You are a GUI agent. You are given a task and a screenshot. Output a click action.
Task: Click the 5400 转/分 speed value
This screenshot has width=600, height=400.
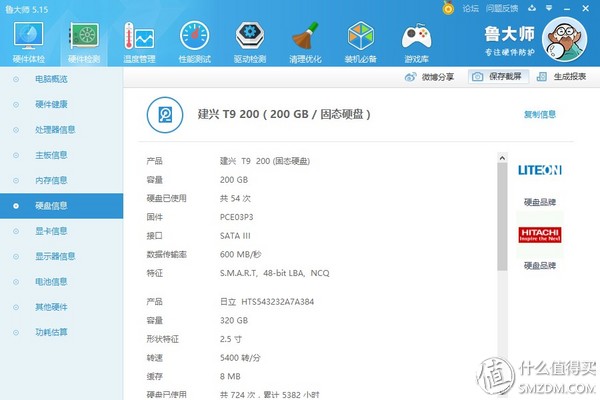coord(240,358)
